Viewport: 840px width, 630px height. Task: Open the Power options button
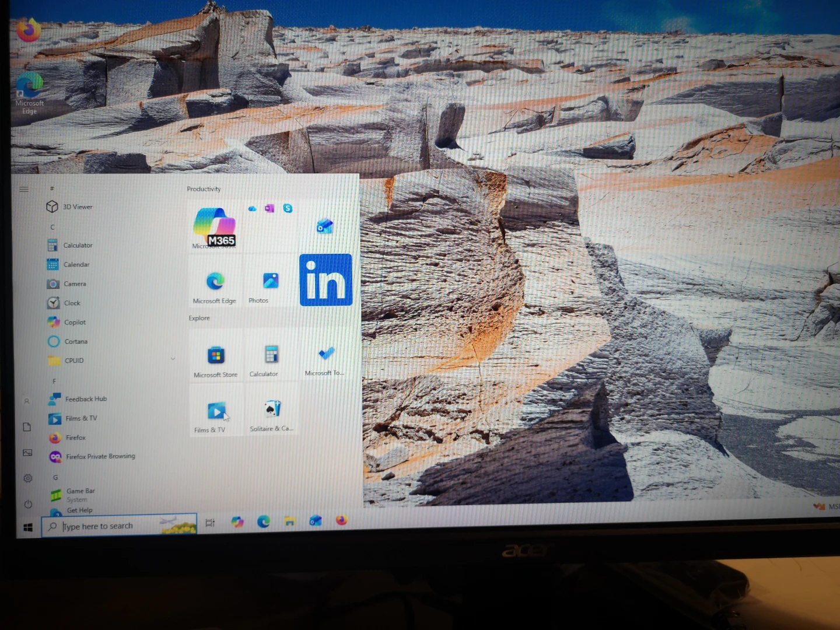click(28, 504)
